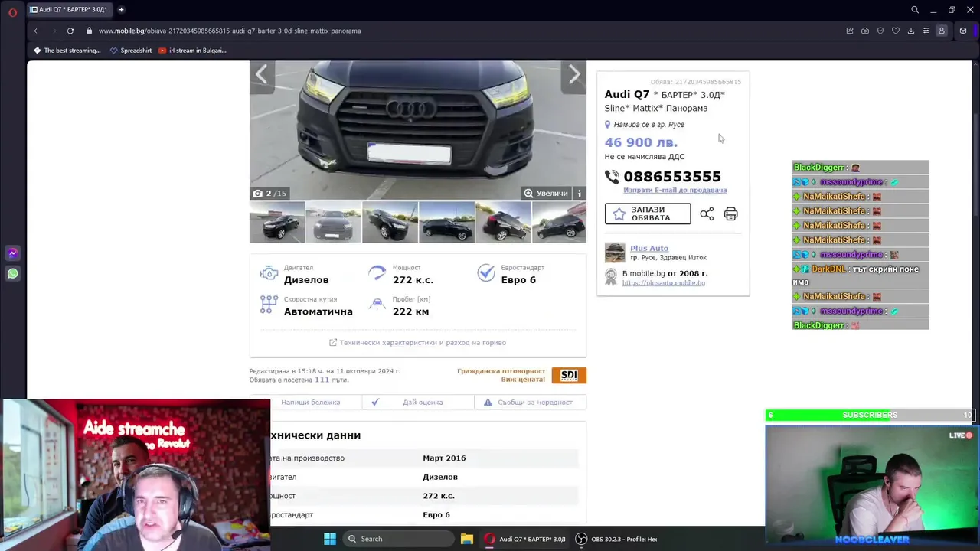Open the Plus Auto dealer link
980x551 pixels.
[649, 248]
